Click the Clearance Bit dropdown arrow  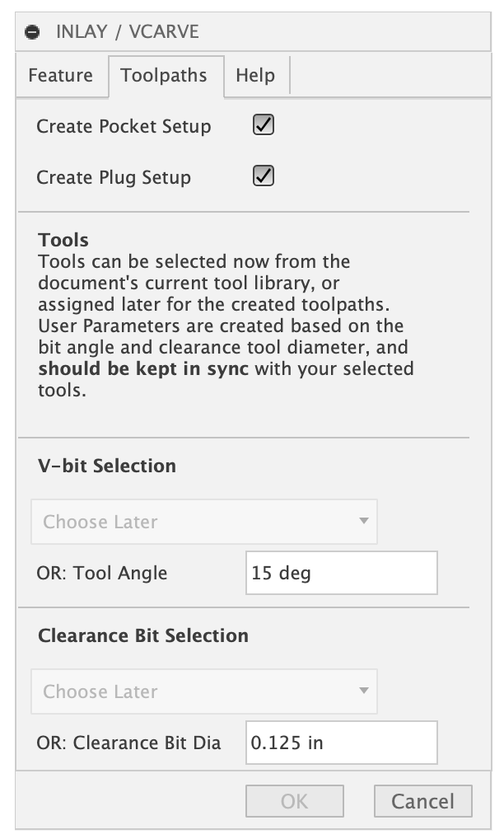(x=363, y=691)
